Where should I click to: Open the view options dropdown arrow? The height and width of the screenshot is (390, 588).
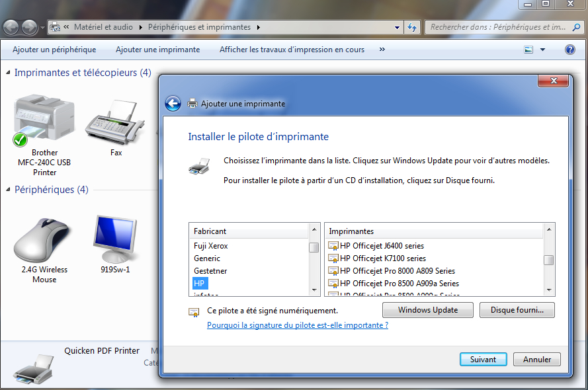pyautogui.click(x=542, y=50)
